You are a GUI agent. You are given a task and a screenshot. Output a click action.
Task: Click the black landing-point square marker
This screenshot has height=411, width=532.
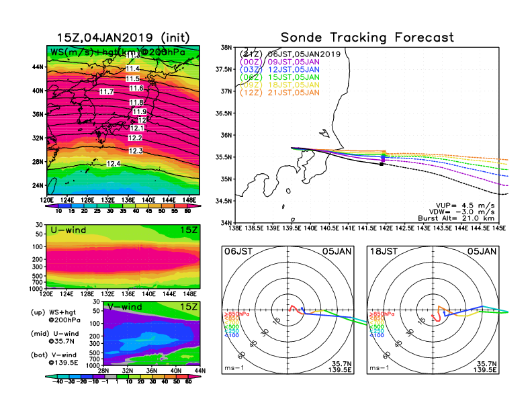(382, 164)
